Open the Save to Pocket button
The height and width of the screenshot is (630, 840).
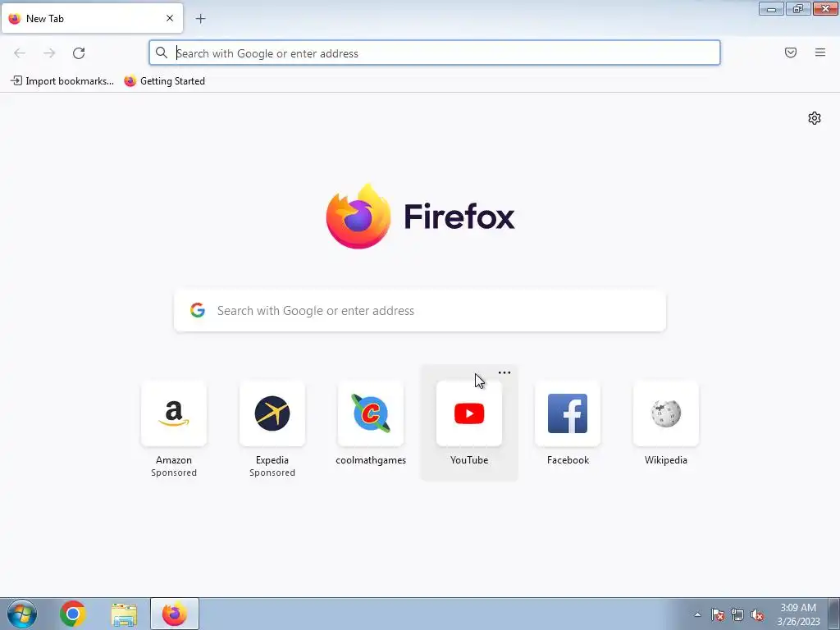tap(791, 52)
